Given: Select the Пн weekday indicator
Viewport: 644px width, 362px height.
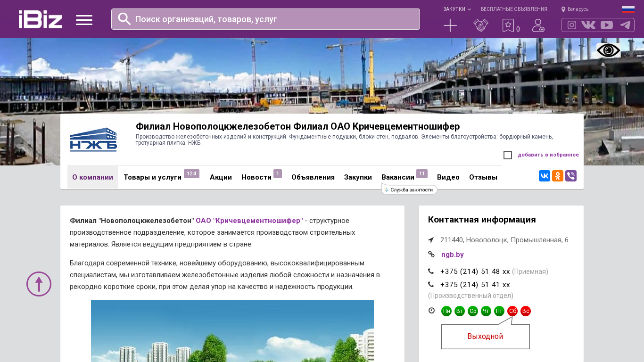Looking at the screenshot, I should [446, 311].
